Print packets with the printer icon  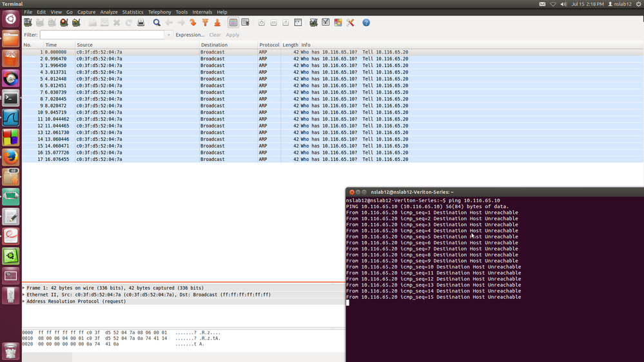[141, 23]
